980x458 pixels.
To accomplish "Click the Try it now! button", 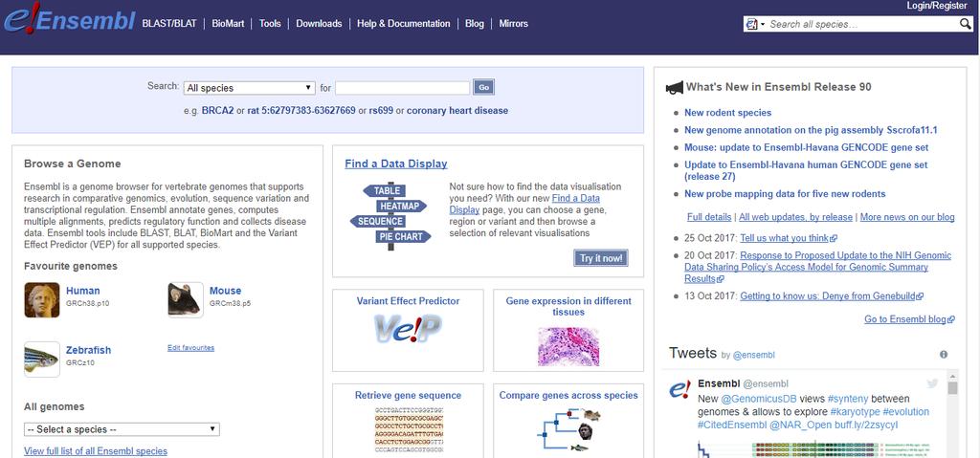I will pos(601,258).
